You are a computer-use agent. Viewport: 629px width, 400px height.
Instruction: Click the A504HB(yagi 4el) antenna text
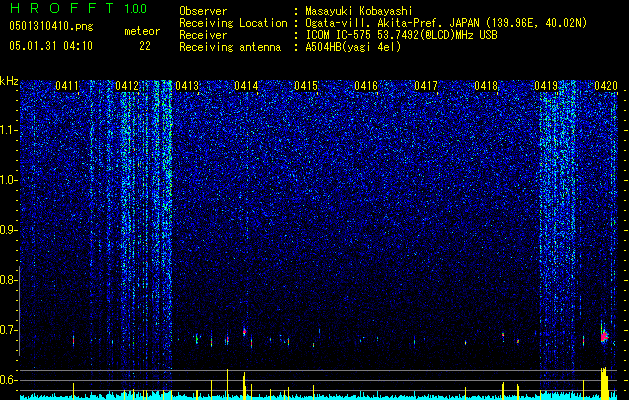(x=353, y=47)
